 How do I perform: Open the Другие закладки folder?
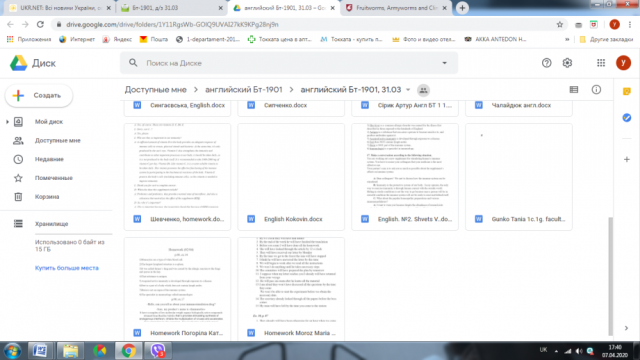point(606,39)
